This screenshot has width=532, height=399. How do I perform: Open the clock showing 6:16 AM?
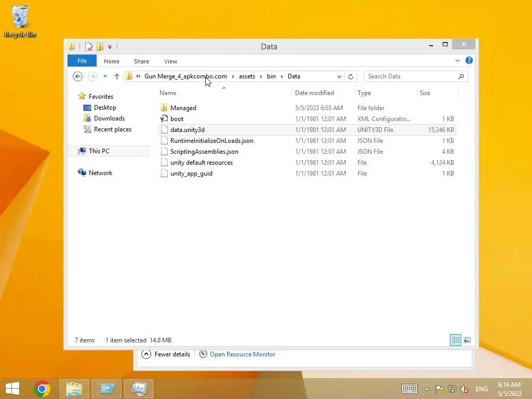(x=509, y=389)
